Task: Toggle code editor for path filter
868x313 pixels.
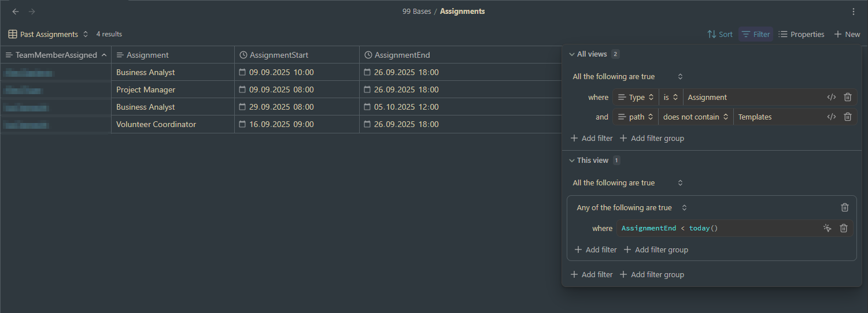Action: (832, 117)
